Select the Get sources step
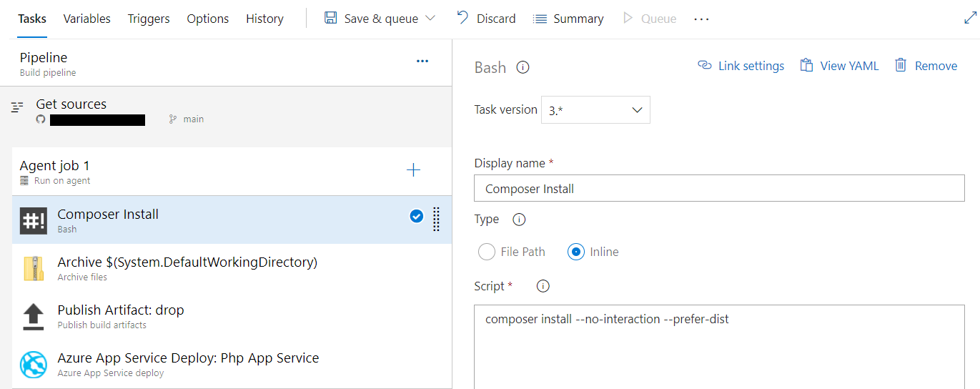Image resolution: width=980 pixels, height=389 pixels. (x=226, y=112)
